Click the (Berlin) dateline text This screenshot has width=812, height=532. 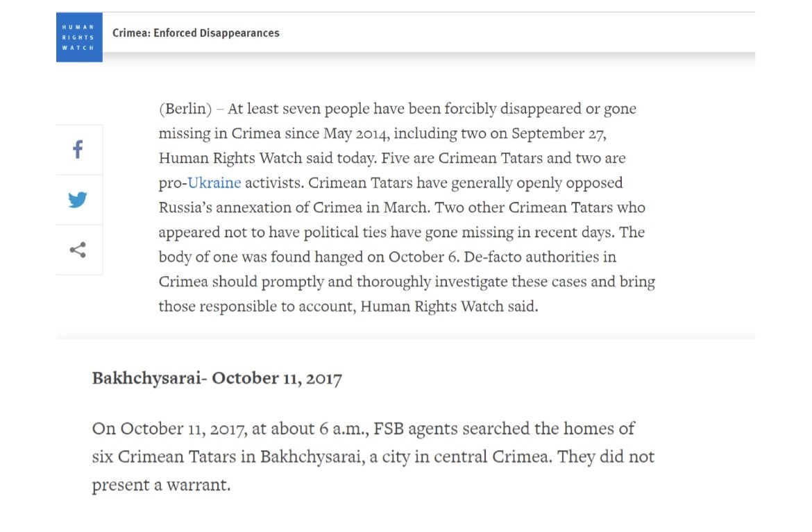(185, 109)
